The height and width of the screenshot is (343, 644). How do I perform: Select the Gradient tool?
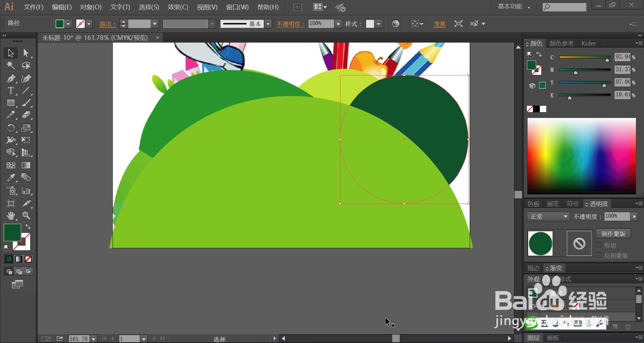[x=26, y=165]
